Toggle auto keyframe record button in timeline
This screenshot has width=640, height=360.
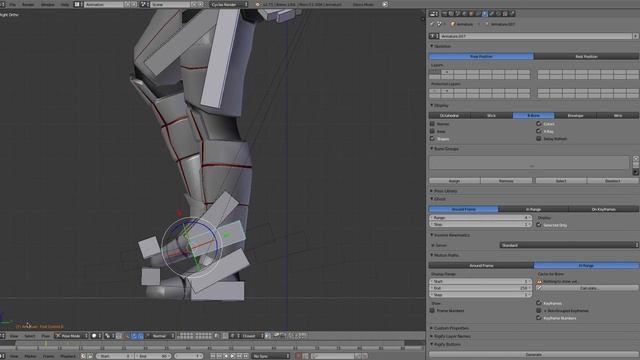[x=299, y=356]
